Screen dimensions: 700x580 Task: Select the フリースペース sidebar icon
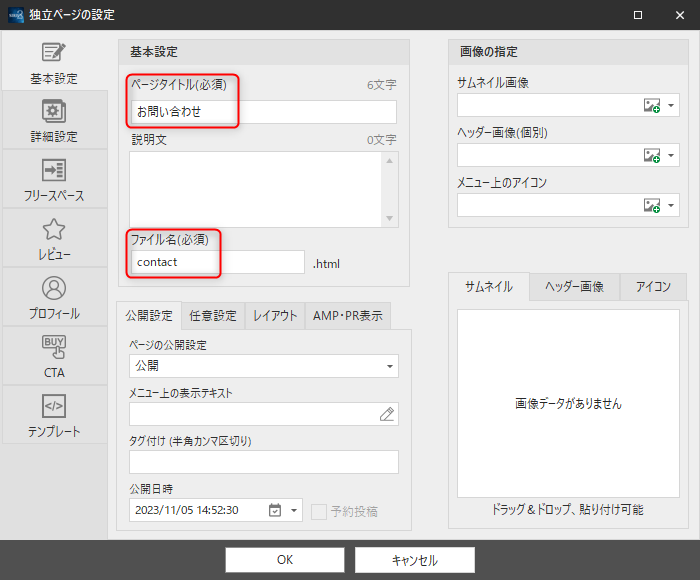coord(53,179)
